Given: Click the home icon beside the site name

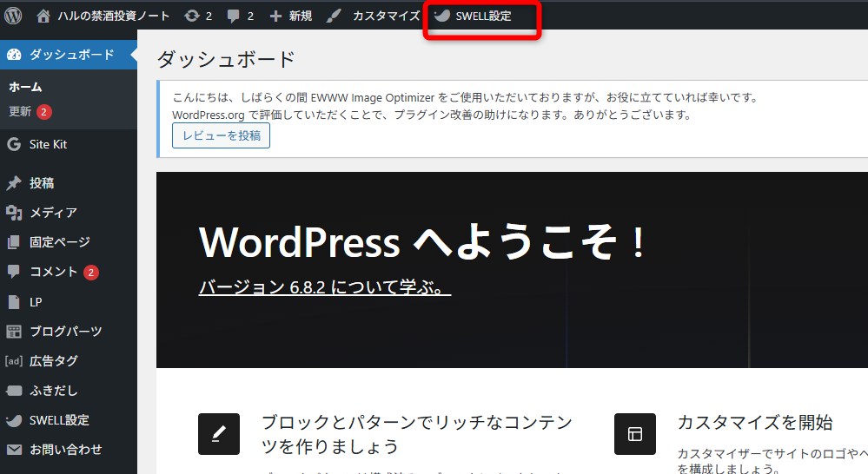Looking at the screenshot, I should pyautogui.click(x=43, y=16).
